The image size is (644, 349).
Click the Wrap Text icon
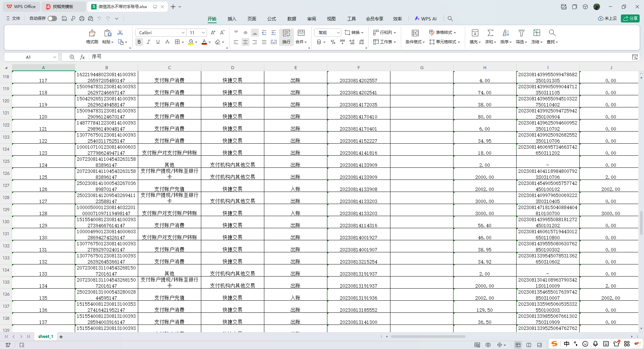[x=286, y=33]
